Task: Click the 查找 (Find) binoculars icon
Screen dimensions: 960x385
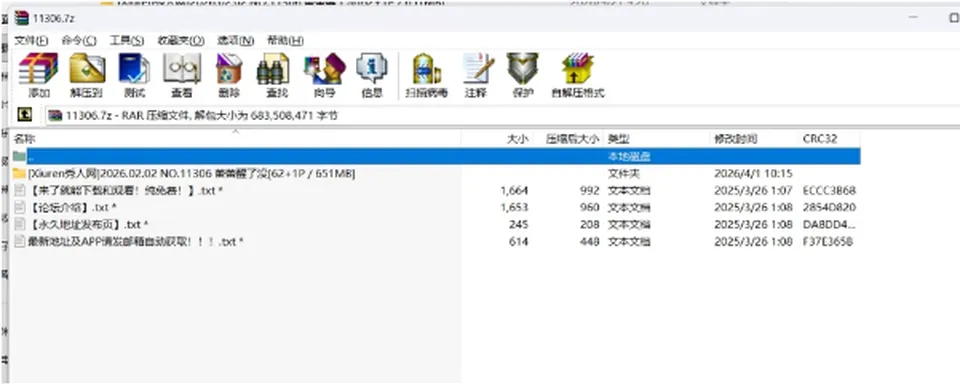Action: pos(273,69)
